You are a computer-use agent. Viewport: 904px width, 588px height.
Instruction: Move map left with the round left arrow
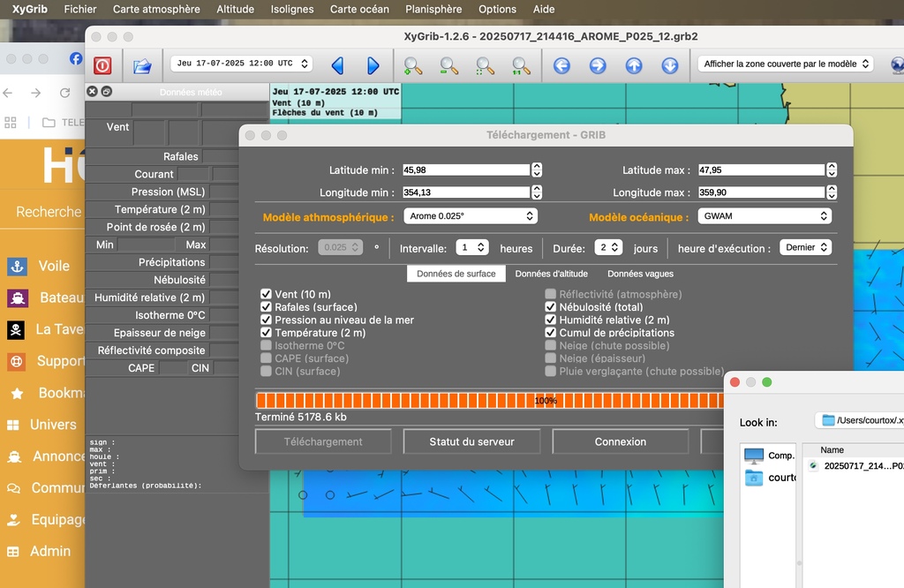pyautogui.click(x=561, y=65)
